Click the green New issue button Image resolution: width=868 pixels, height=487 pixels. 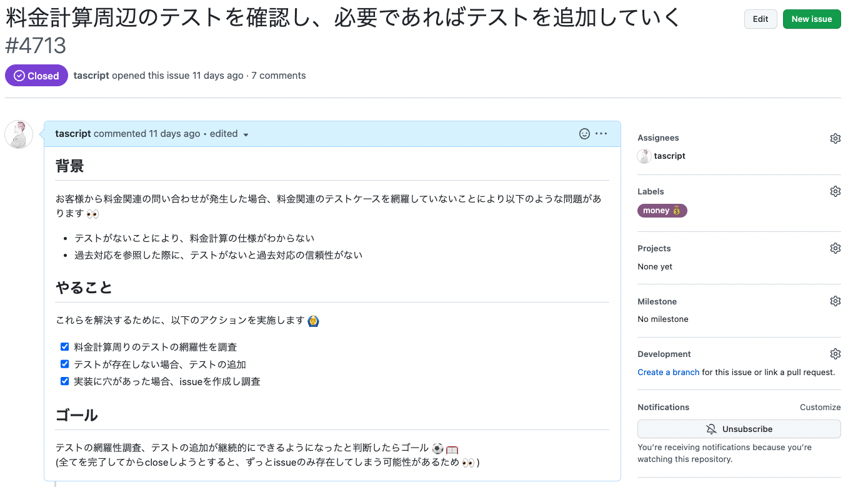(x=811, y=19)
